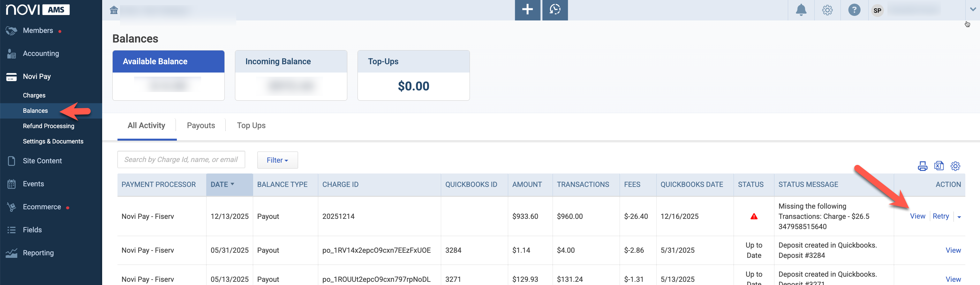The image size is (980, 285).
Task: Open the action arrow next to Retry
Action: coord(959,217)
